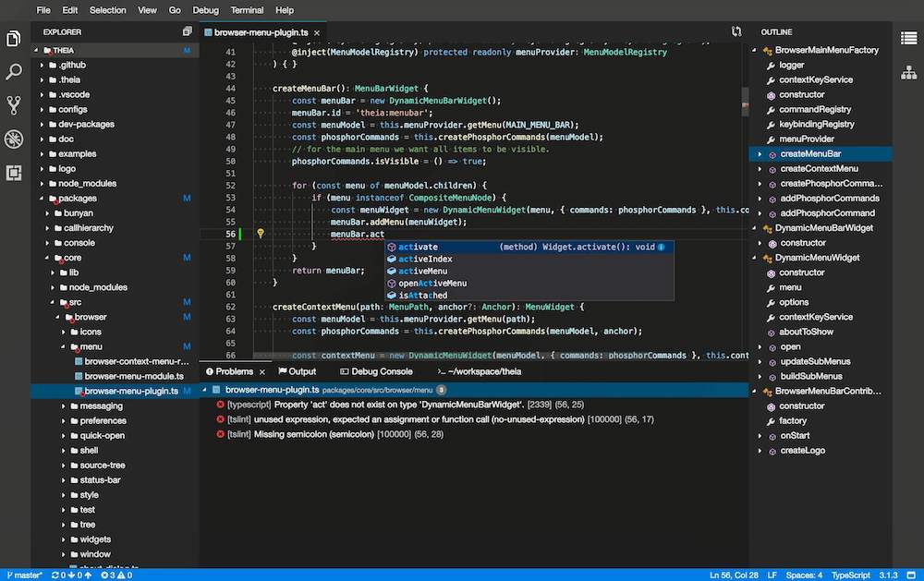Close the browser-menu-plugin.ts editor tab

[x=317, y=33]
